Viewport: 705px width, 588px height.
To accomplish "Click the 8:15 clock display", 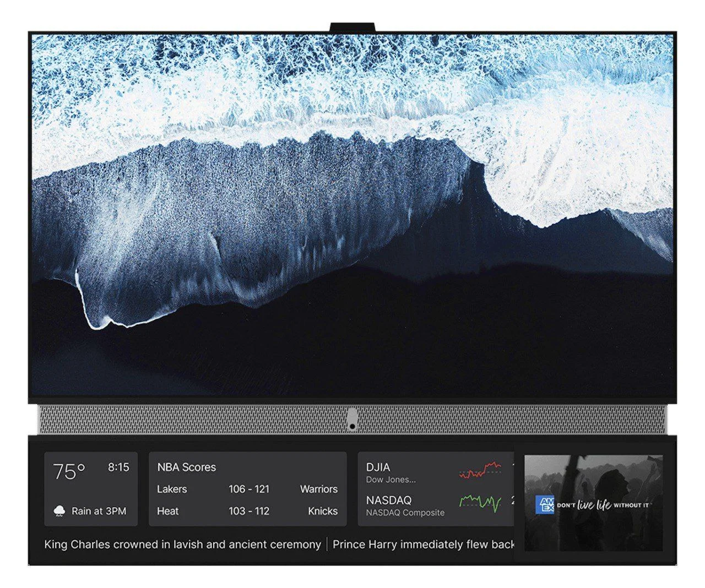I will 118,467.
